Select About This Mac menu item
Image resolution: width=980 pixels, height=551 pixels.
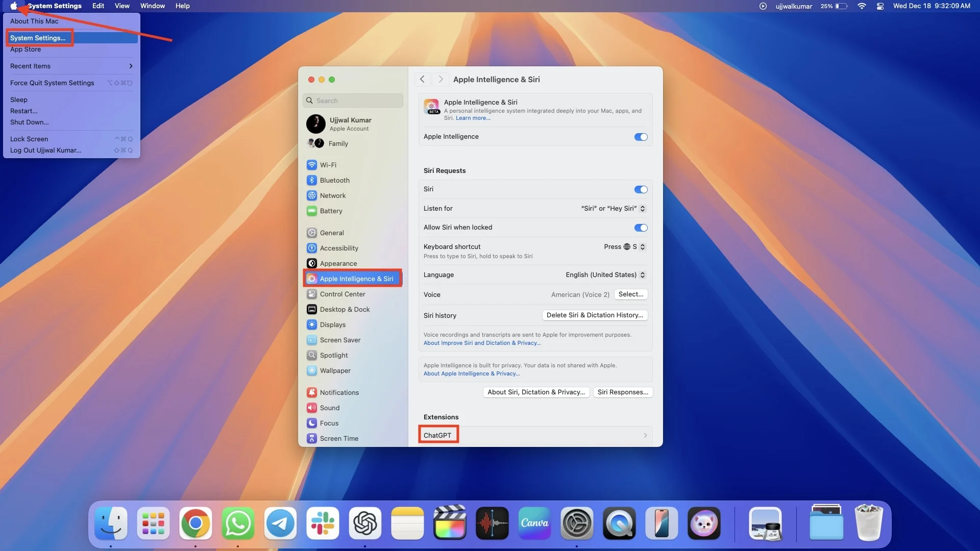pos(34,20)
